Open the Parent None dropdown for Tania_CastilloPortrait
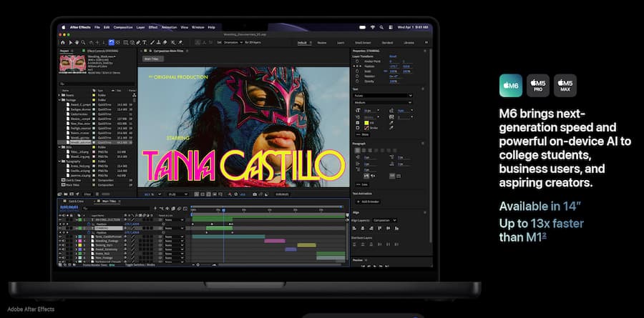 coord(175,237)
